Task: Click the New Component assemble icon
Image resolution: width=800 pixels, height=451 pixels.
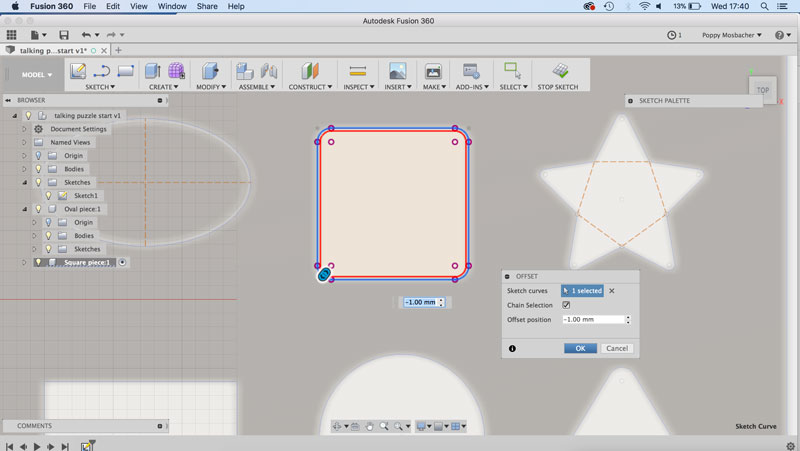Action: tap(245, 71)
